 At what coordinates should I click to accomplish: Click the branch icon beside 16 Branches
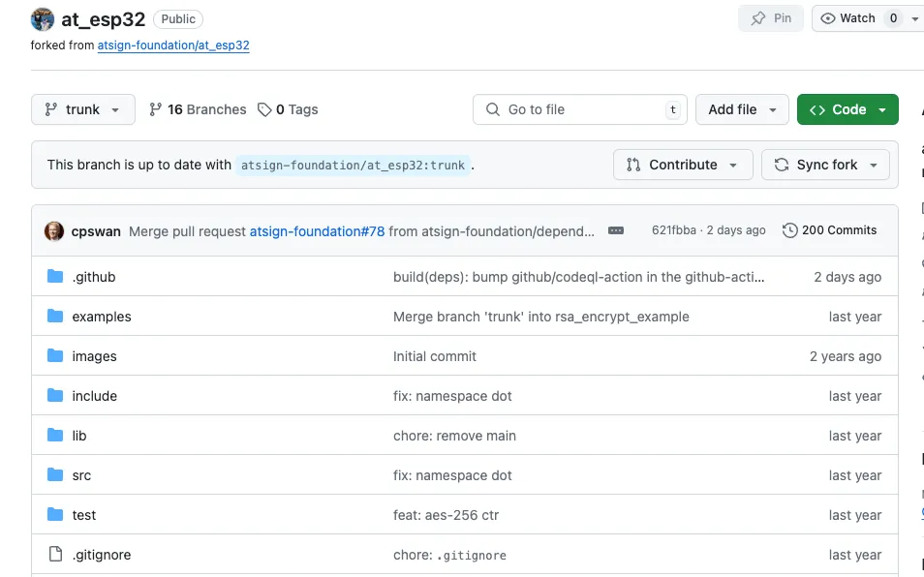tap(156, 109)
